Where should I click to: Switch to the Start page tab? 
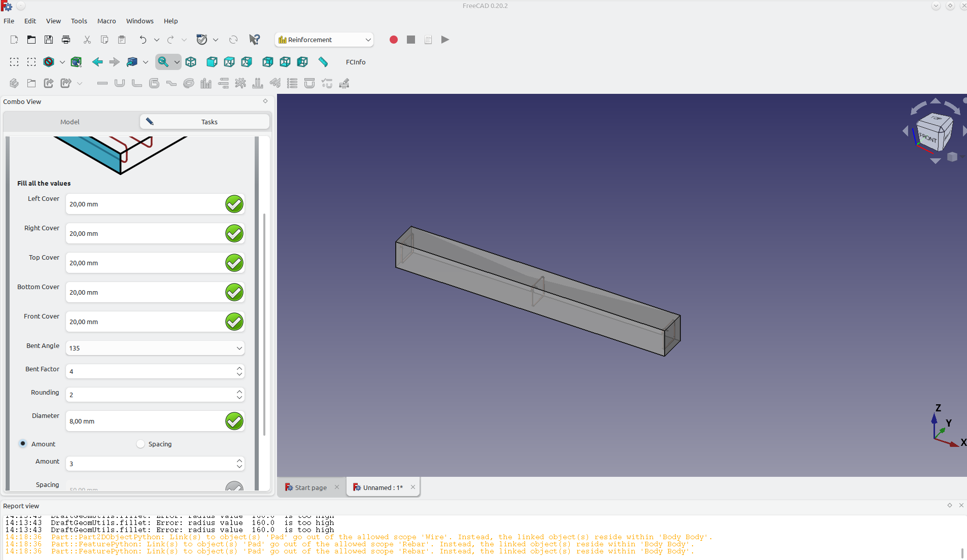310,487
